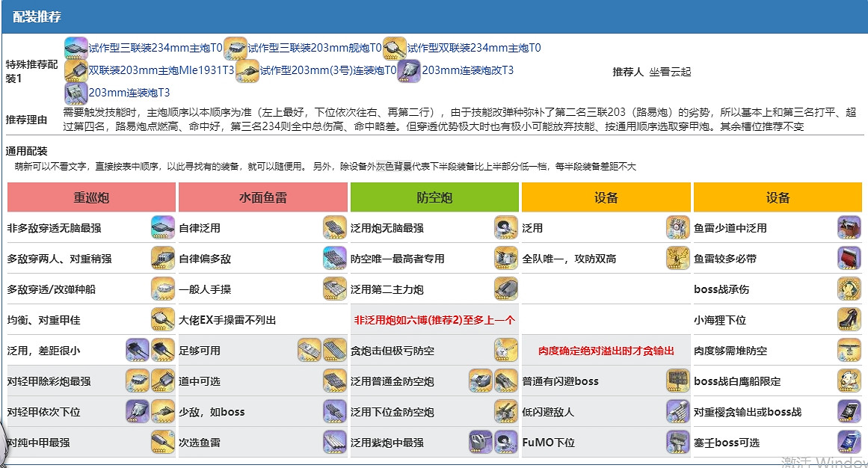Open the anti-air gun icon for 泛用炮无脑最强
The width and height of the screenshot is (868, 468).
506,227
